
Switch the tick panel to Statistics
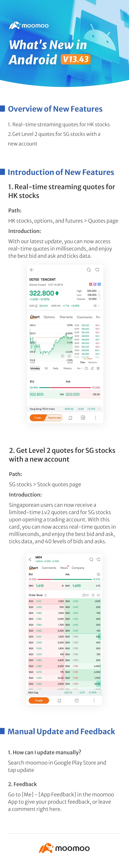pyautogui.click(x=93, y=363)
